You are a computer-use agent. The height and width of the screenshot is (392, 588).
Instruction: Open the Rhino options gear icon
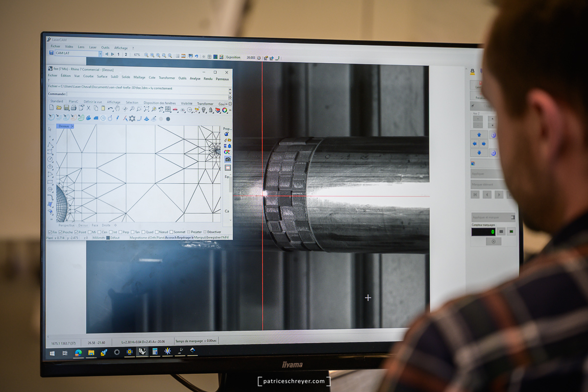[x=168, y=119]
